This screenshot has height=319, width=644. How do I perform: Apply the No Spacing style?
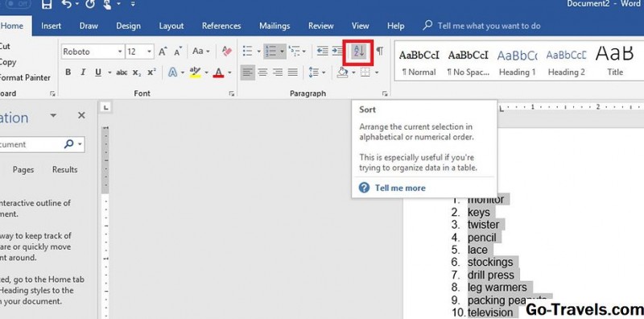click(469, 61)
